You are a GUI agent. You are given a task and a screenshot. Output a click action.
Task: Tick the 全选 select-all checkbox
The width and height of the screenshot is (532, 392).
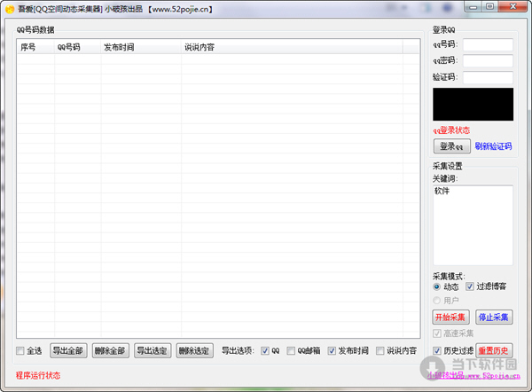20,350
